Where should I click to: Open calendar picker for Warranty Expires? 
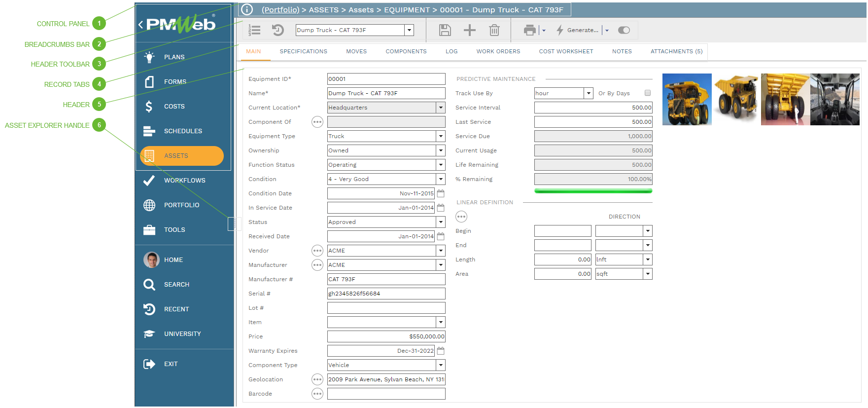(441, 351)
